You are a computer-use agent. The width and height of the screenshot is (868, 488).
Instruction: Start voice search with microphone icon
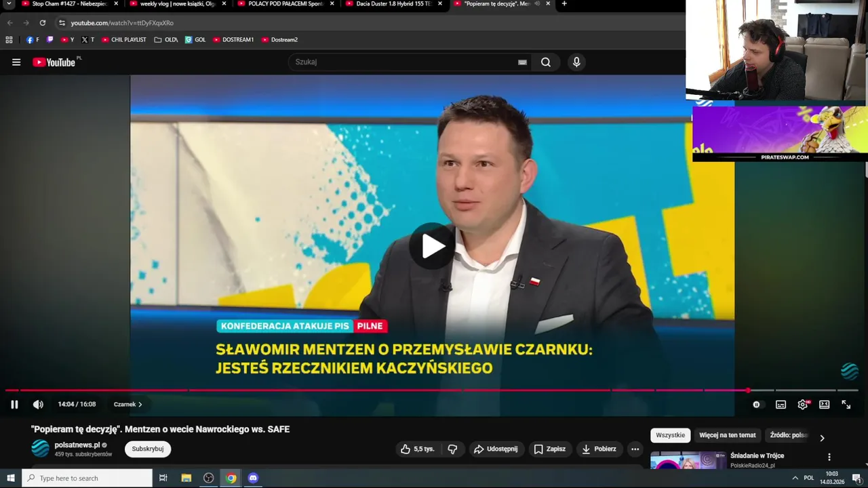tap(576, 62)
